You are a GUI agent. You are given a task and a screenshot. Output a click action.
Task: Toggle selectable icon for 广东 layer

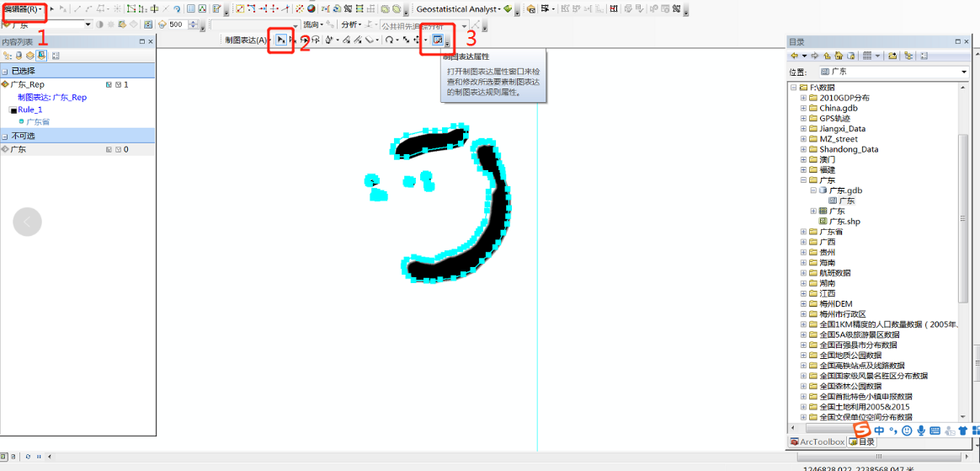(109, 149)
